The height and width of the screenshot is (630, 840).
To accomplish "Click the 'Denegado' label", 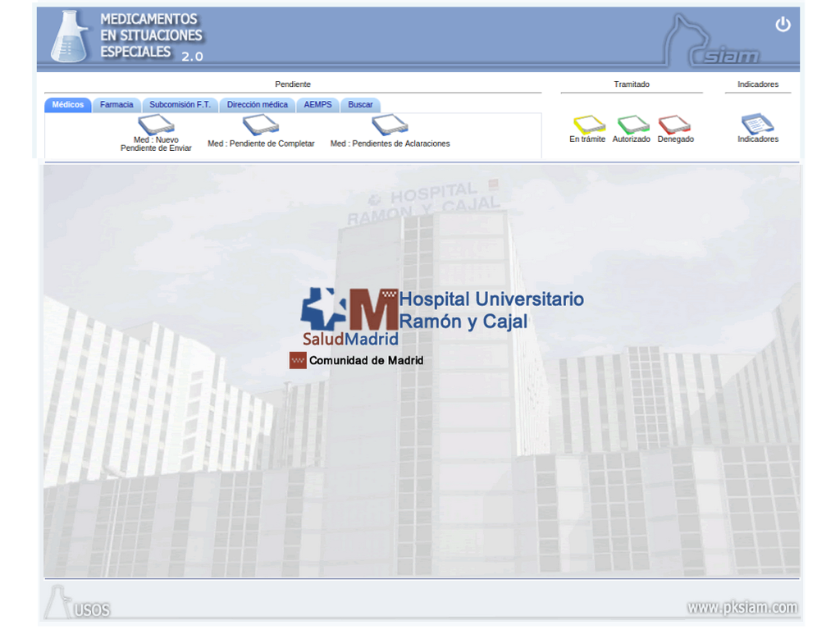I will point(676,139).
